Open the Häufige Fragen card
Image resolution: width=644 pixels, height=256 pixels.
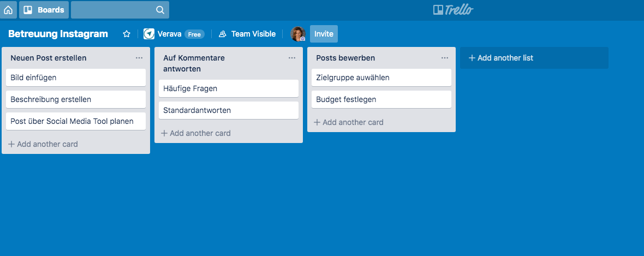point(229,88)
